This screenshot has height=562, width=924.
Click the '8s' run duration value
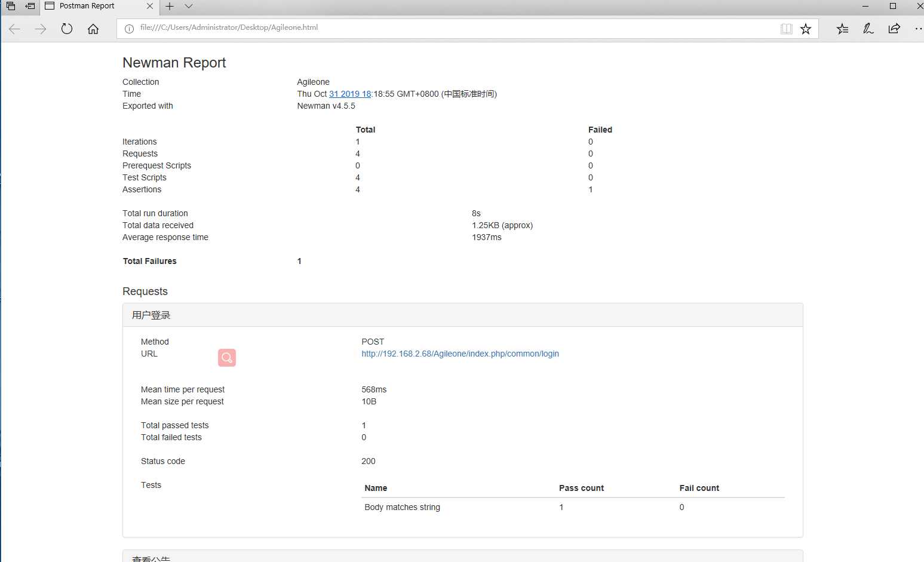click(476, 213)
